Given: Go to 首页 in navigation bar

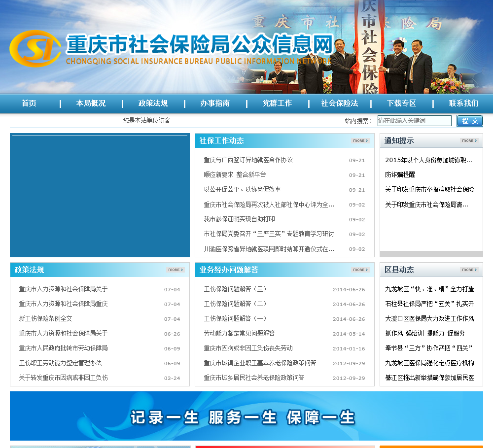Looking at the screenshot, I should pyautogui.click(x=29, y=103).
